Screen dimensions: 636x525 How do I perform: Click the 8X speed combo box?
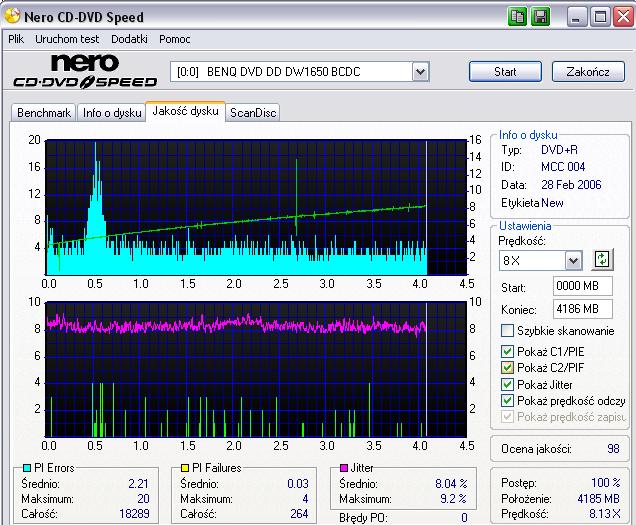click(x=540, y=260)
